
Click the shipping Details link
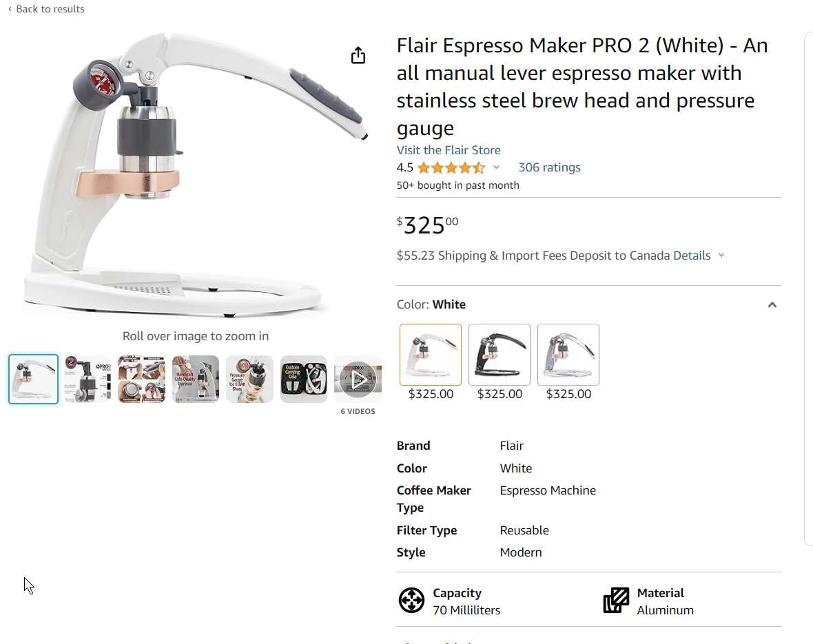[x=692, y=256]
